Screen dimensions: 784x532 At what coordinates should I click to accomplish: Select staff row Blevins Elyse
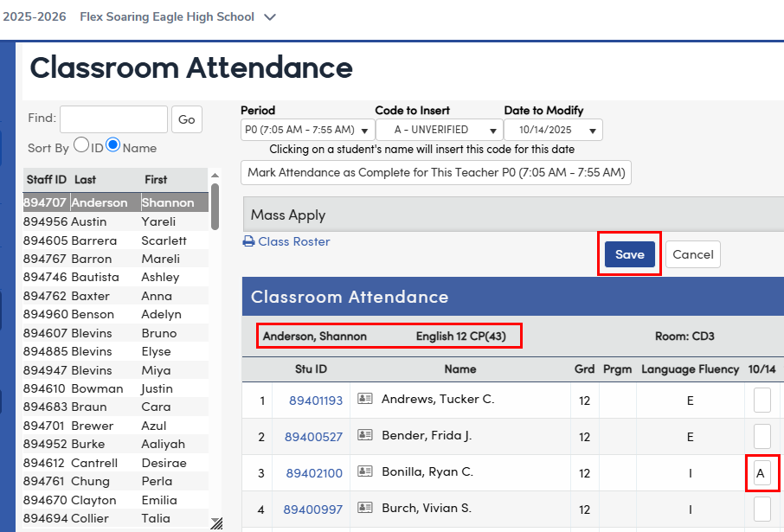coord(115,351)
